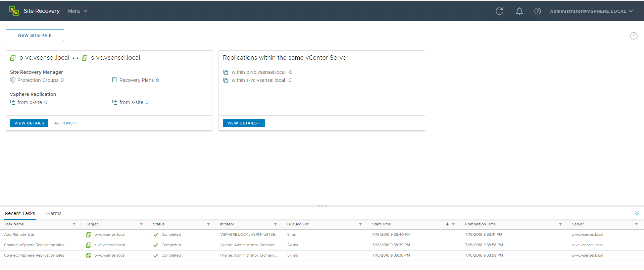Viewport: 644px width, 270px height.
Task: Click Status column filter icon
Action: coord(208,224)
